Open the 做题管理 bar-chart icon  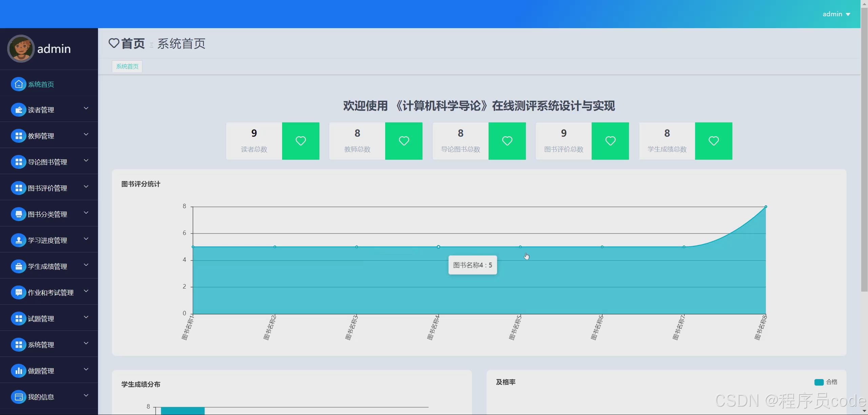[x=19, y=371]
